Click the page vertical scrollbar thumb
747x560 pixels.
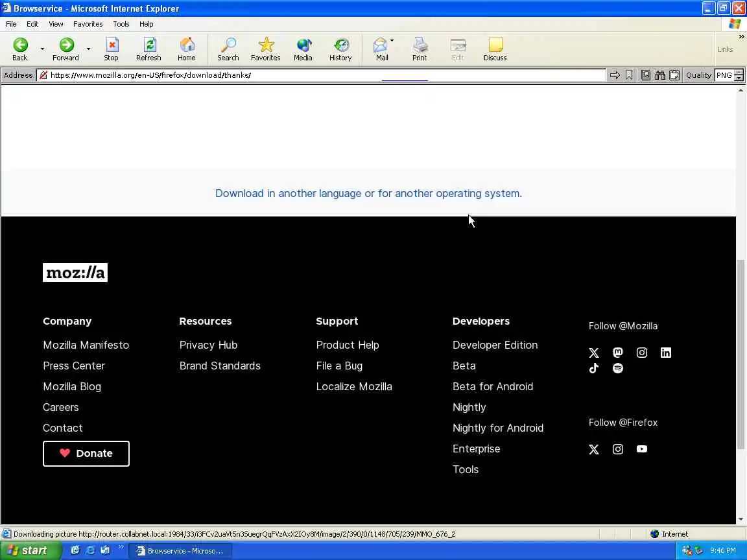click(741, 353)
